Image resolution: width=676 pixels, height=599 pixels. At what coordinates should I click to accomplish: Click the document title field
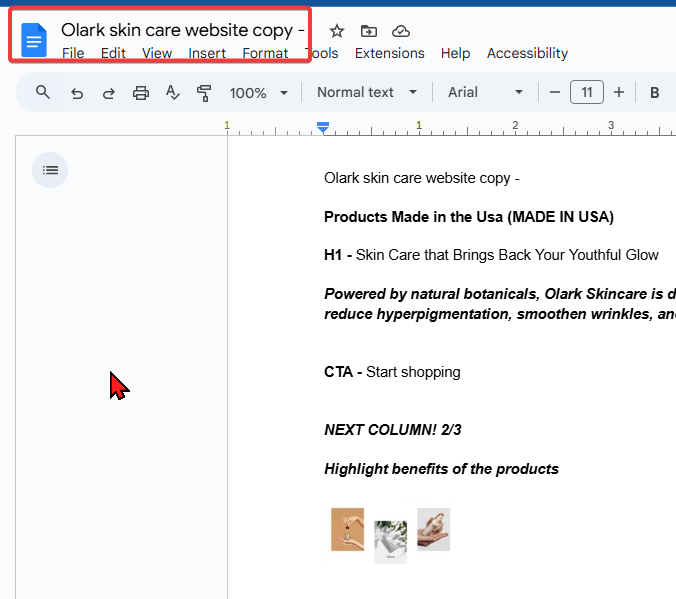pos(183,30)
